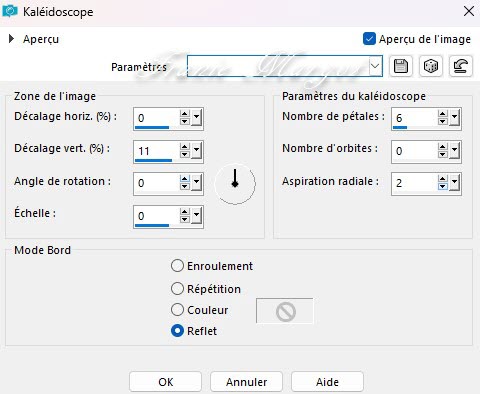The image size is (480, 394).
Task: Open Décalage vert. slider dropdown arrow
Action: pos(196,151)
